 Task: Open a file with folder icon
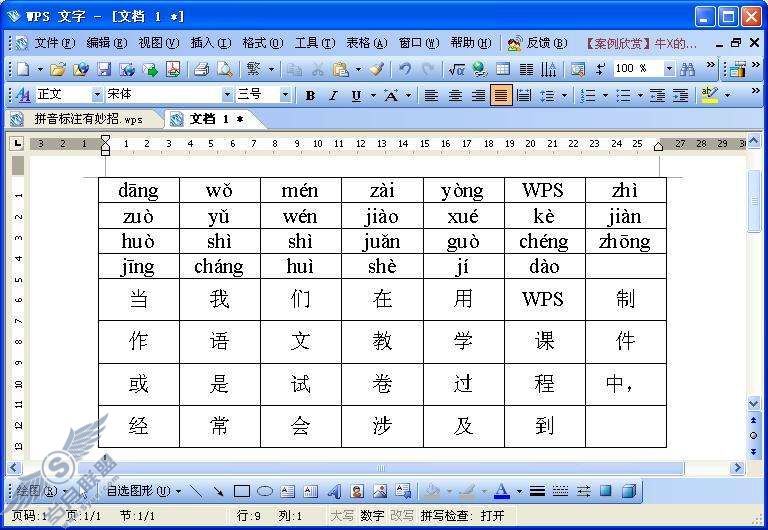point(58,70)
